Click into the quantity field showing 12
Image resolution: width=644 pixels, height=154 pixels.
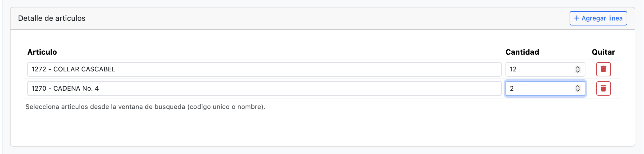coord(539,69)
